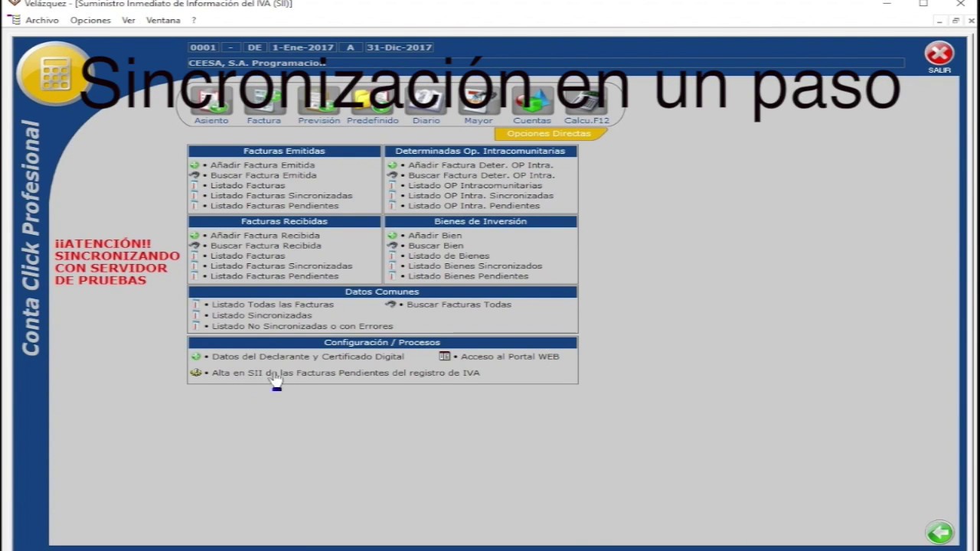Click the green back arrow icon
Image resolution: width=980 pixels, height=551 pixels.
pyautogui.click(x=939, y=532)
